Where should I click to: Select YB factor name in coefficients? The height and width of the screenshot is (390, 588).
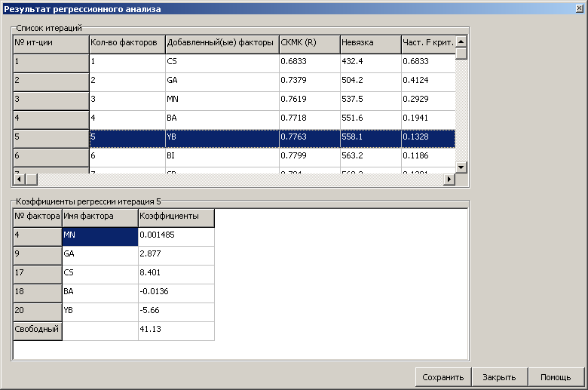(x=100, y=312)
